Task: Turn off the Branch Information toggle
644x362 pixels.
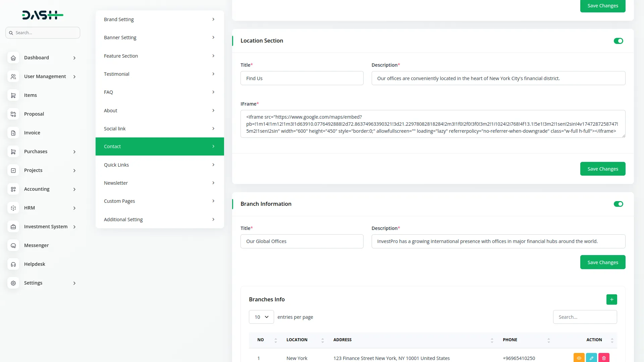Action: [x=618, y=204]
